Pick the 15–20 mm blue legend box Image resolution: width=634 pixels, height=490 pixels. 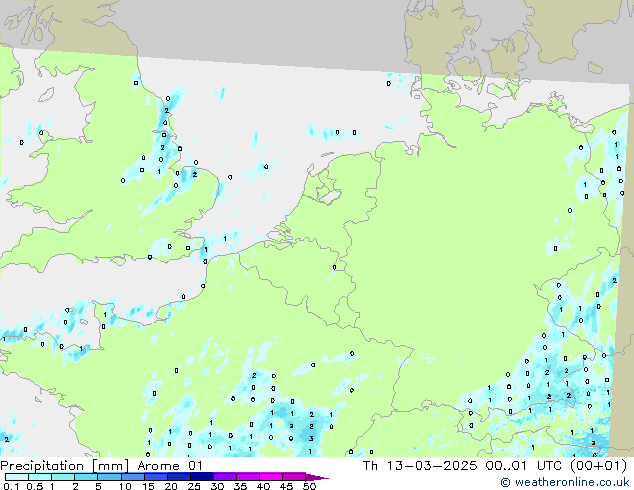click(155, 477)
